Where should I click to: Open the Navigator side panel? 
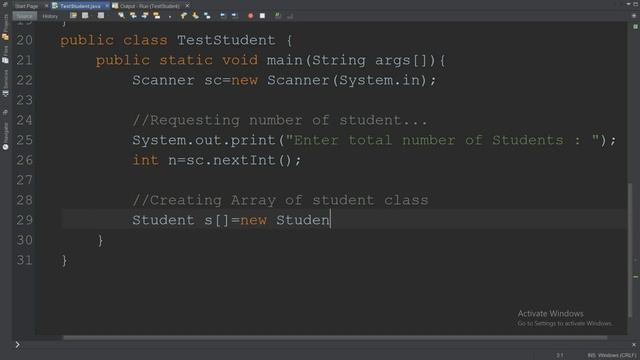(5, 136)
